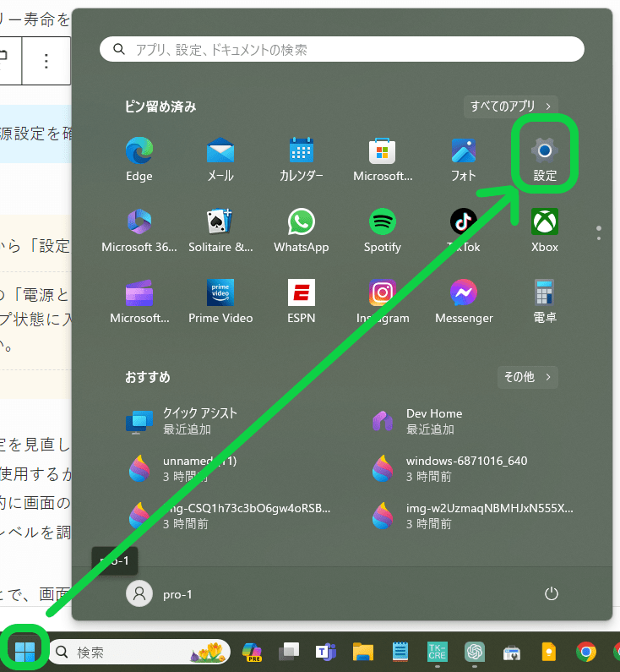620x672 pixels.
Task: Open Solitaire & Casual Games tile
Action: coord(220,231)
